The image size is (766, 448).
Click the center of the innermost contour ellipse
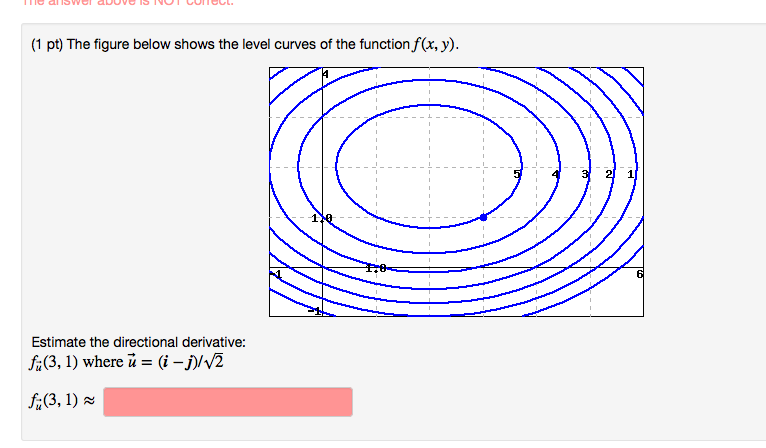click(x=429, y=166)
